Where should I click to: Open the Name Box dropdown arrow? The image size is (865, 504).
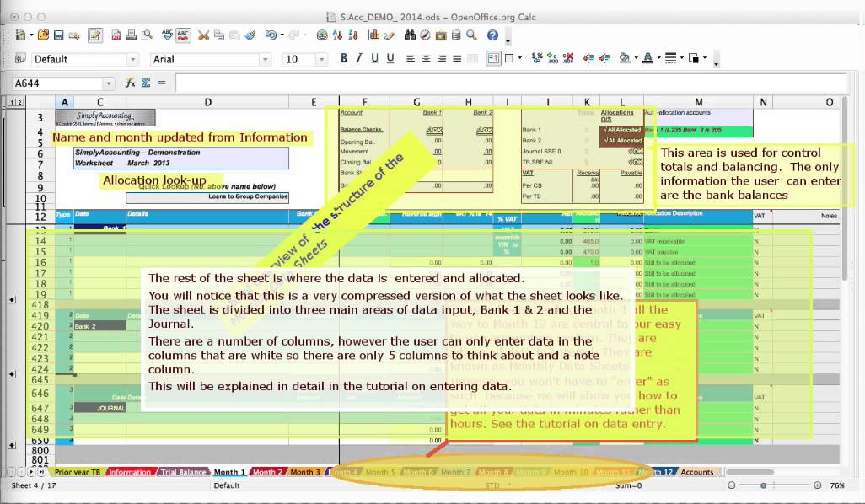[x=109, y=83]
